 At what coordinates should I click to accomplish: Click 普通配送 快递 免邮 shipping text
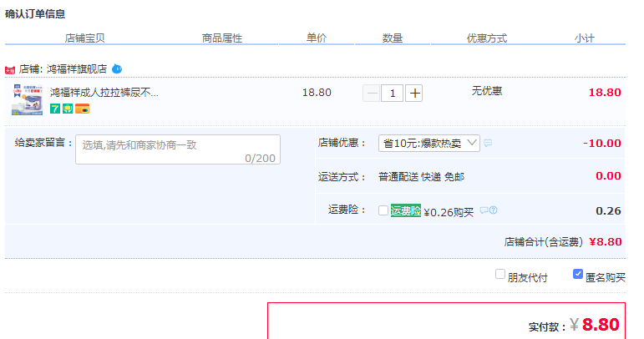click(421, 177)
